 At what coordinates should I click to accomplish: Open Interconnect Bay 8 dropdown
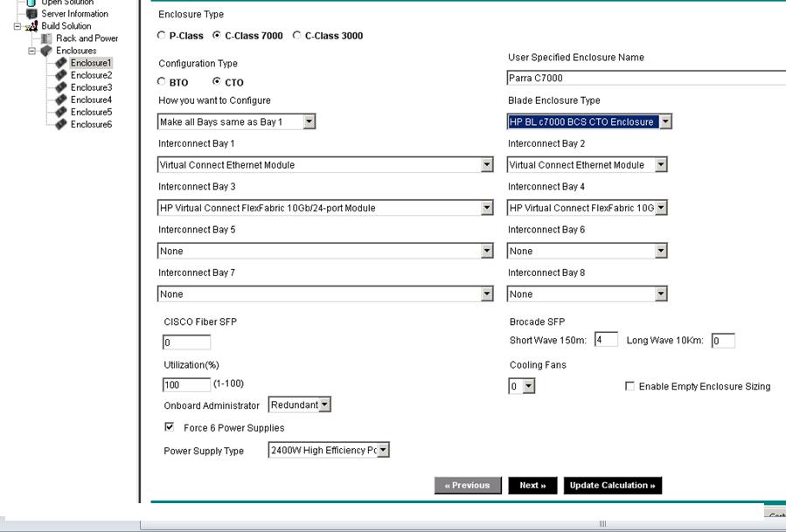[587, 294]
